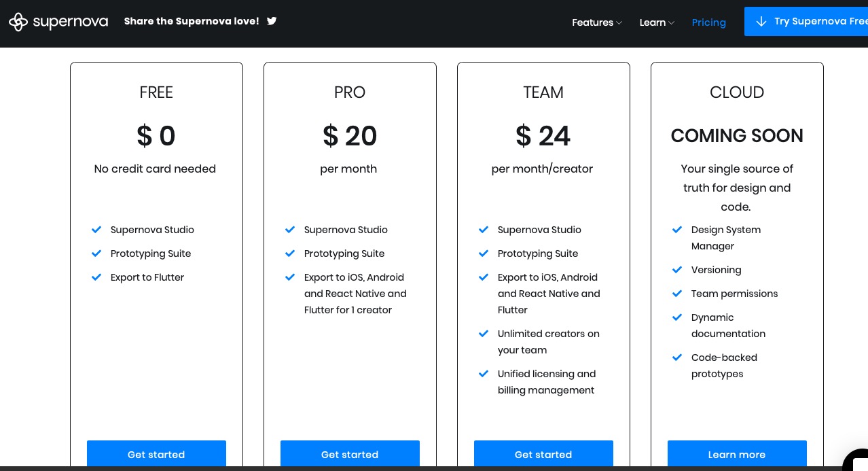Go to the Pricing page tab
Screen dimensions: 868x471
pos(708,22)
